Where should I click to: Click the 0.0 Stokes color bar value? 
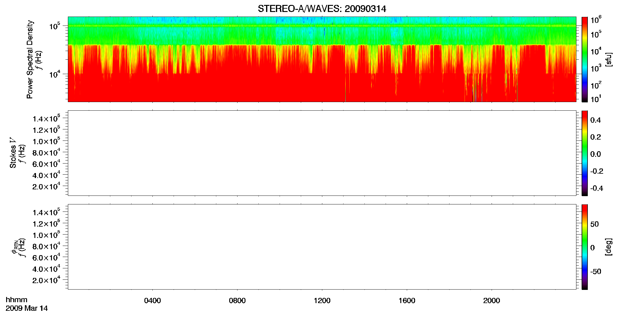595,154
